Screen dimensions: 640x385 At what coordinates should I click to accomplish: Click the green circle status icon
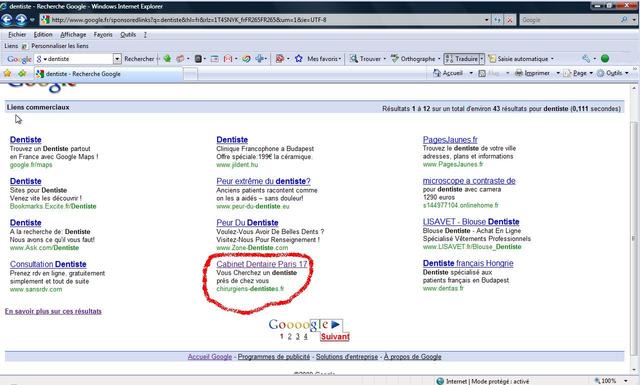coord(605,58)
